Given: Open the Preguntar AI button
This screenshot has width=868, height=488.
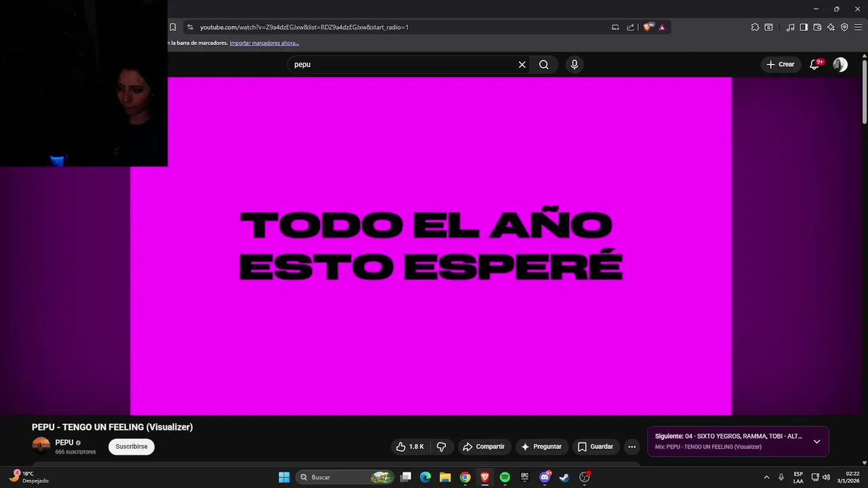Looking at the screenshot, I should pyautogui.click(x=541, y=447).
